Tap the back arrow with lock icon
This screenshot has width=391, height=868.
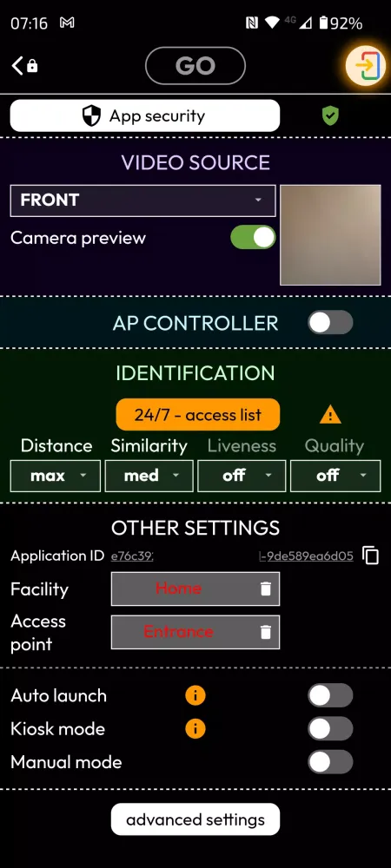(x=24, y=65)
